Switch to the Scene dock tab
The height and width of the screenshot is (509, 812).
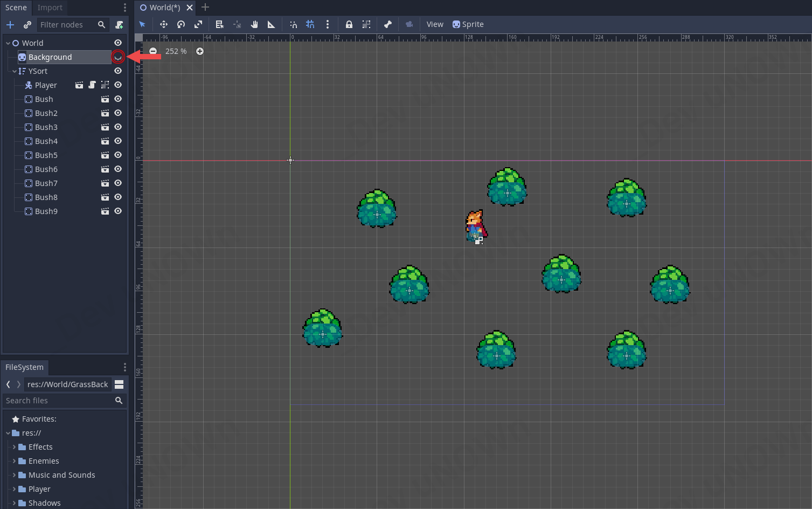16,8
